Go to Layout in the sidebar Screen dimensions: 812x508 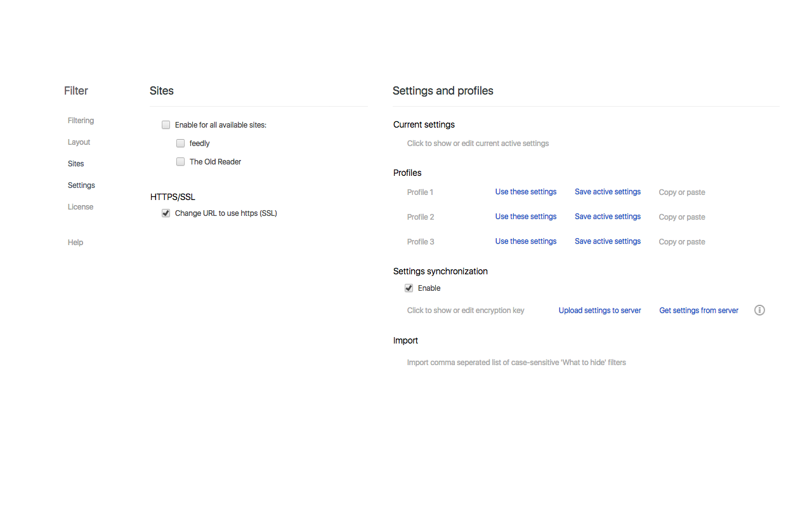pos(79,142)
